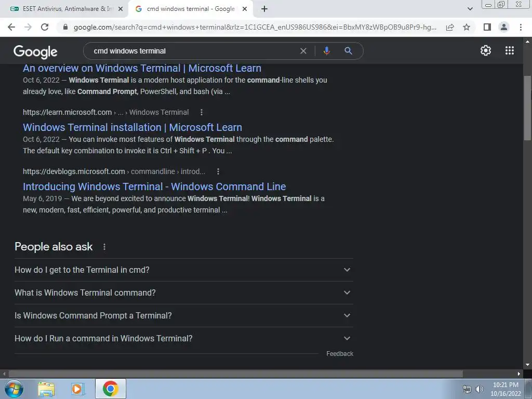
Task: Start voice search with microphone
Action: (326, 51)
